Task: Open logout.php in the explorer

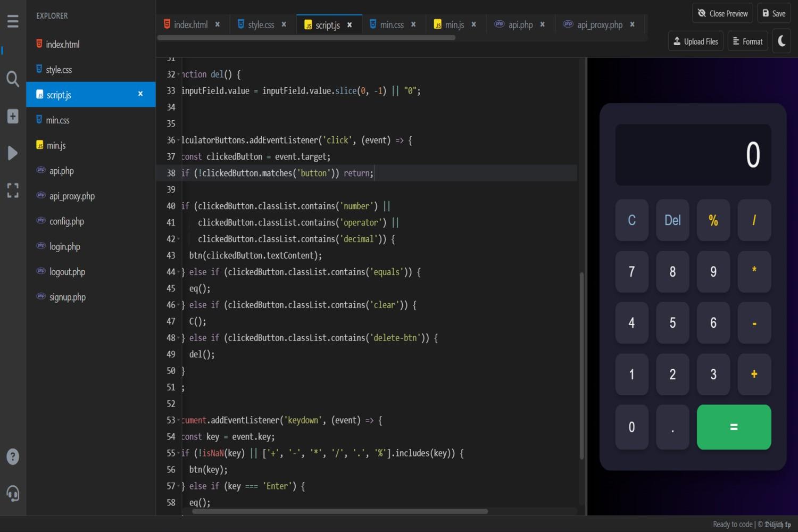Action: click(91, 272)
